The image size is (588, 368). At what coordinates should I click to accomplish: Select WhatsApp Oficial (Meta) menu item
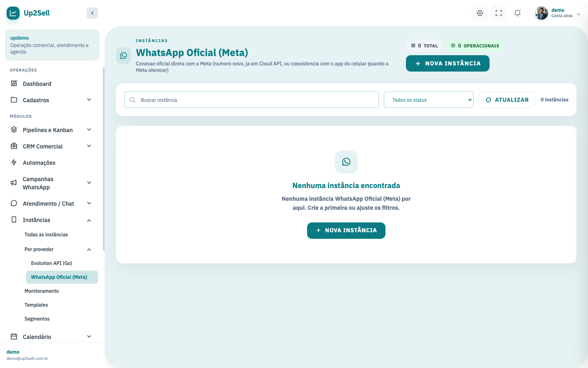[x=62, y=277]
